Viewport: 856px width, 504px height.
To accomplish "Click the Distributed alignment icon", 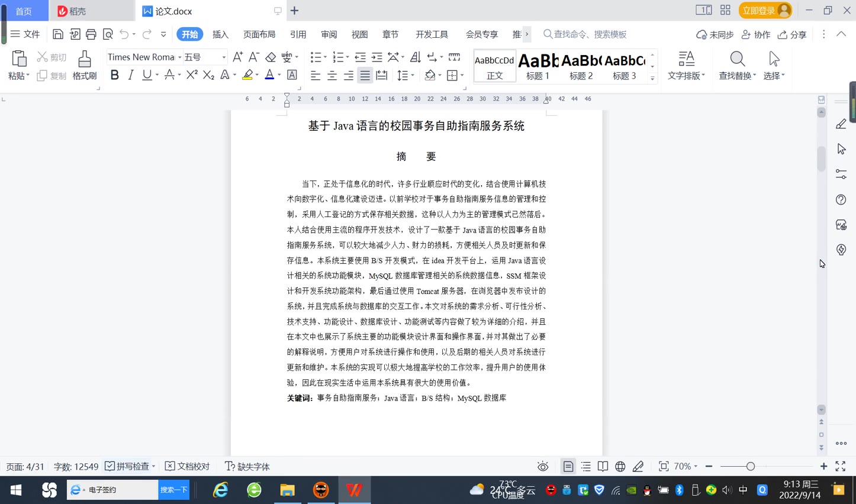I will 382,75.
